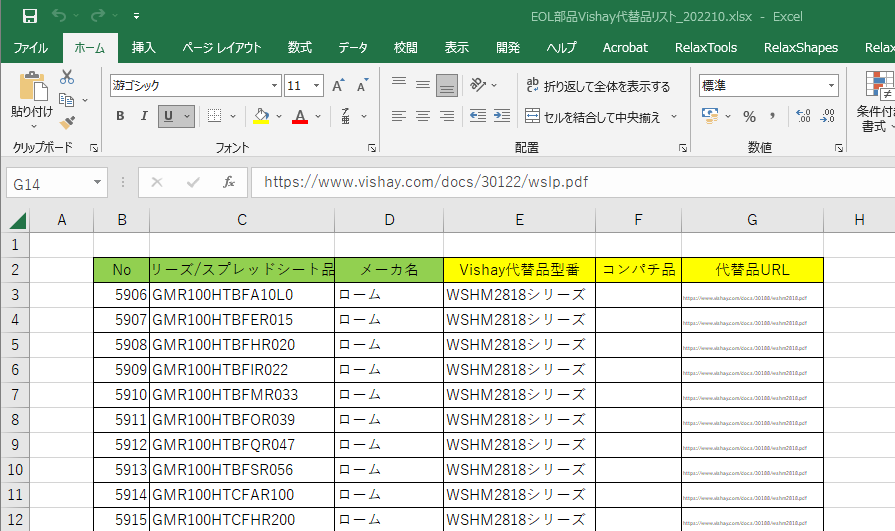Click the Select All corner triangle
895x531 pixels.
[x=16, y=220]
